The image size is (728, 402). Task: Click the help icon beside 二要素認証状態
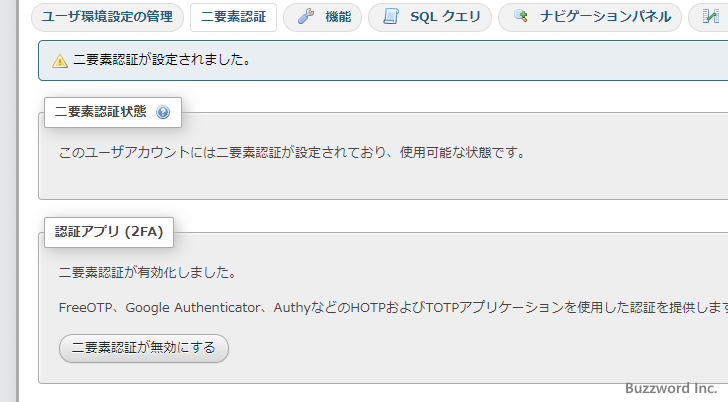pyautogui.click(x=163, y=112)
